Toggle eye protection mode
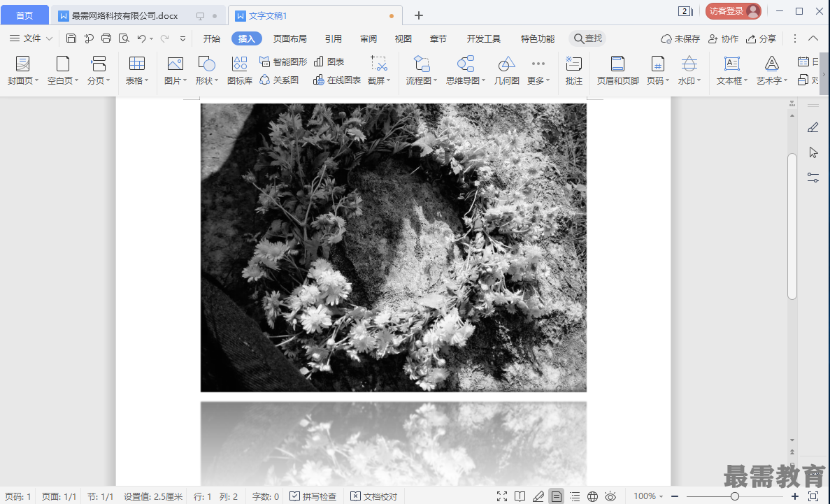 tap(610, 496)
